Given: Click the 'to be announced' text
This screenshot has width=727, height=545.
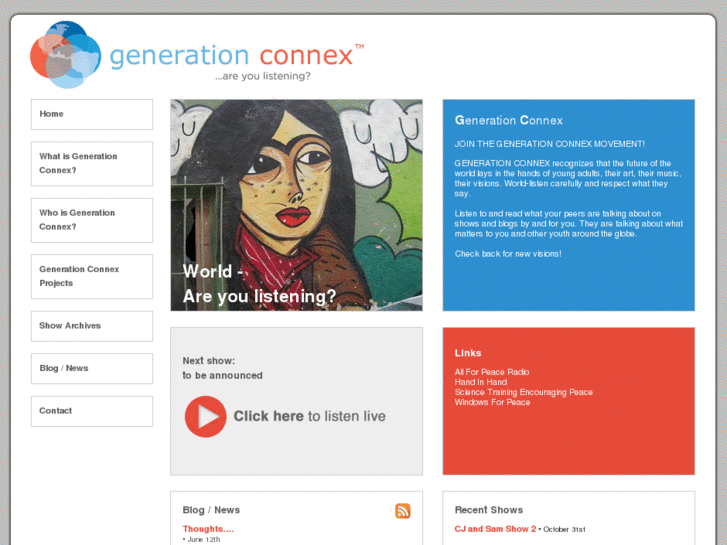Looking at the screenshot, I should pyautogui.click(x=222, y=375).
